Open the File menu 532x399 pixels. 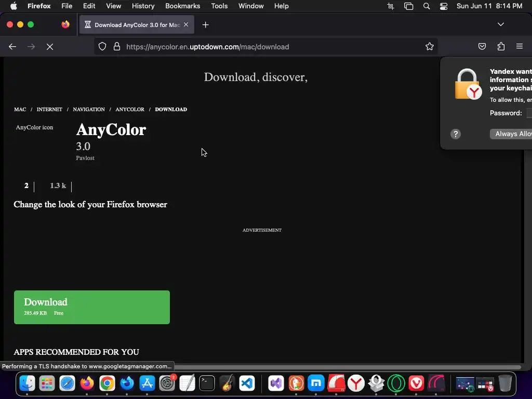pyautogui.click(x=67, y=6)
